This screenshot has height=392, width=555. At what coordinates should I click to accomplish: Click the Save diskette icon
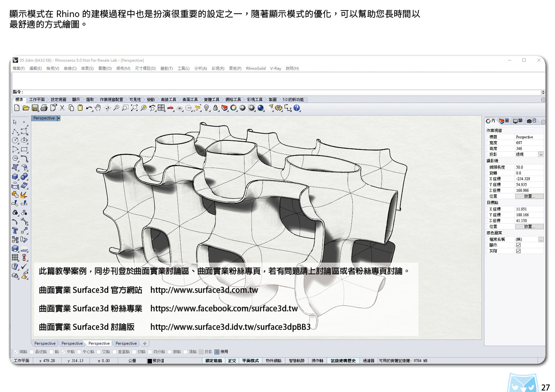coord(35,108)
